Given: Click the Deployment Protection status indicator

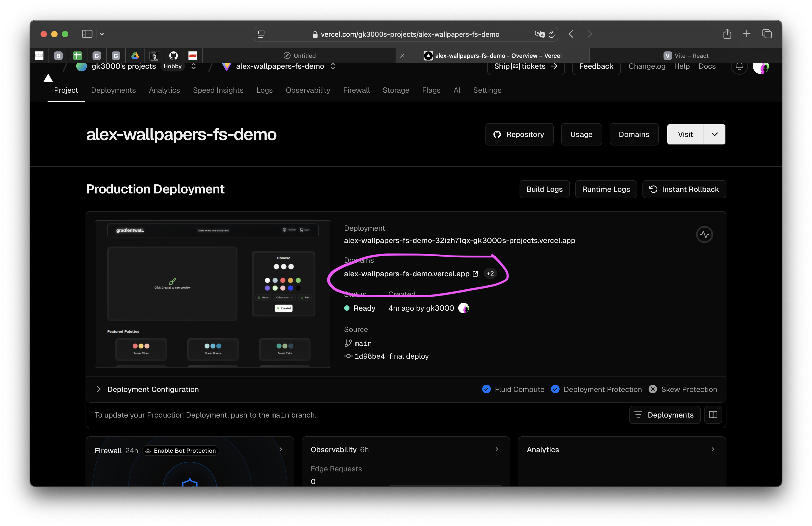Looking at the screenshot, I should [596, 389].
